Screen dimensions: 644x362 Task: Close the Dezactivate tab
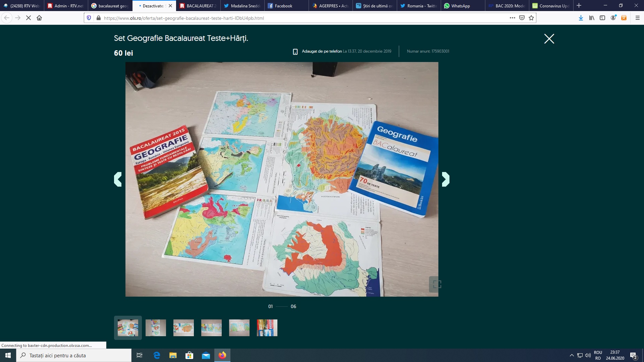point(170,6)
